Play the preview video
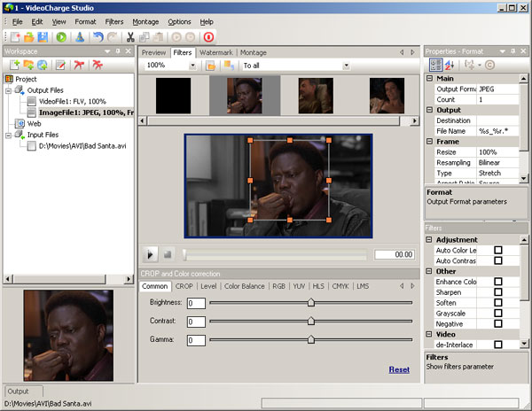Screen dimensions: 532x411 150,254
